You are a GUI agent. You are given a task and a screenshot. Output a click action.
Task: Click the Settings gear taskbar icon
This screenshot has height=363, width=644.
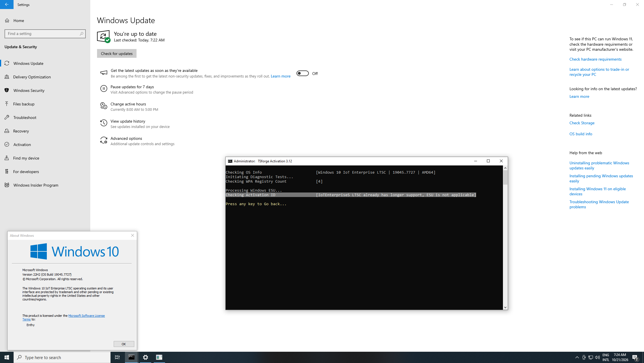point(146,357)
